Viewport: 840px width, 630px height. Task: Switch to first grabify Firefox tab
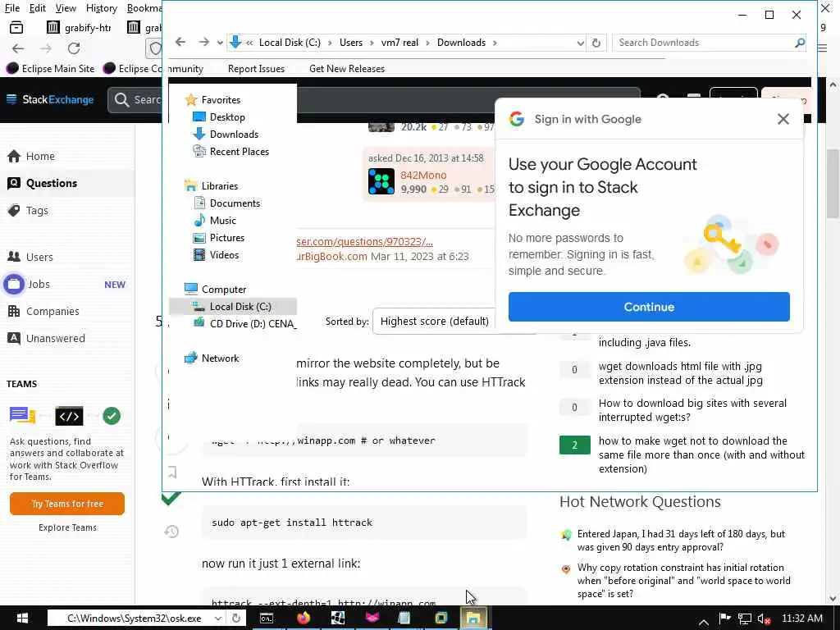80,27
